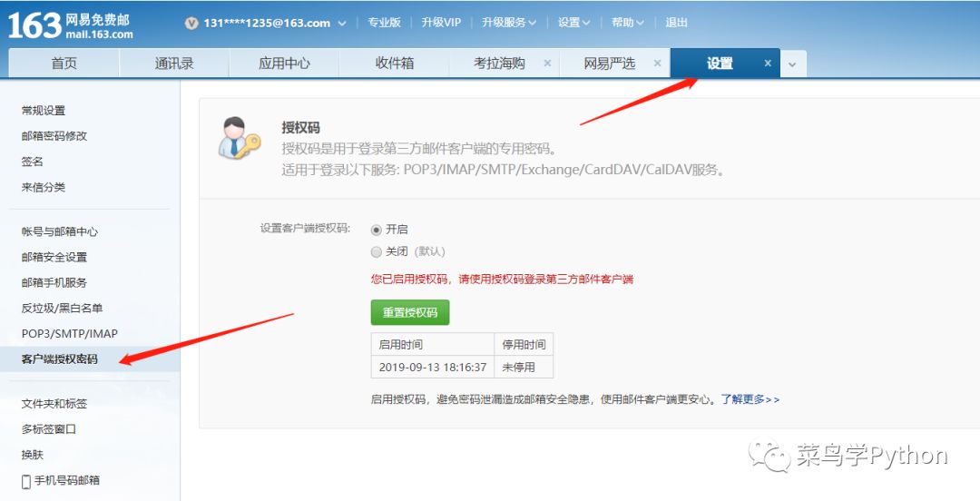Viewport: 980px width, 501px height.
Task: Close the 网易严选 tab
Action: tap(658, 64)
